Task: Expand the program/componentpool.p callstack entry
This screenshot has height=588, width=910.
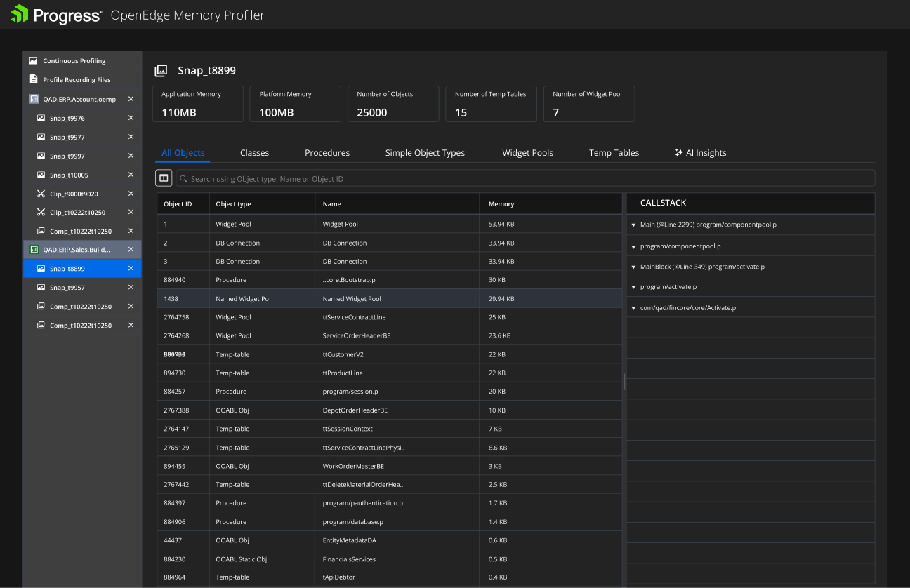Action: coord(633,246)
